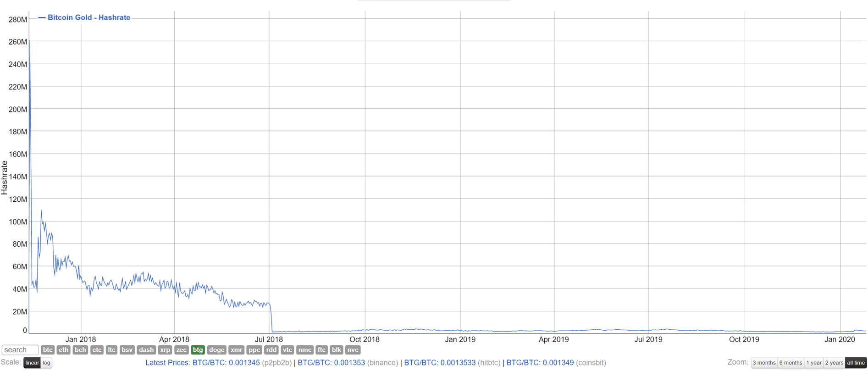Viewport: 868px width, 371px height.
Task: Click the 20M y-axis label
Action: tap(20, 311)
